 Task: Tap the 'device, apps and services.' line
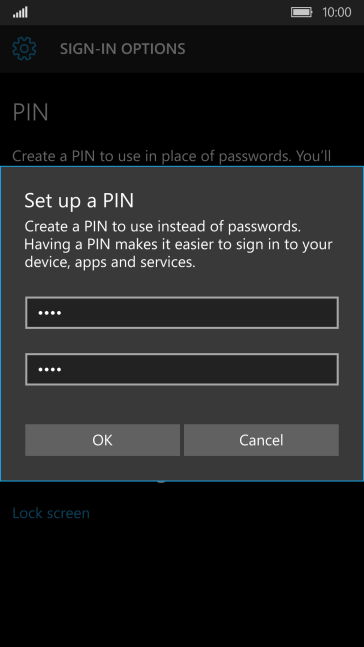coord(110,262)
